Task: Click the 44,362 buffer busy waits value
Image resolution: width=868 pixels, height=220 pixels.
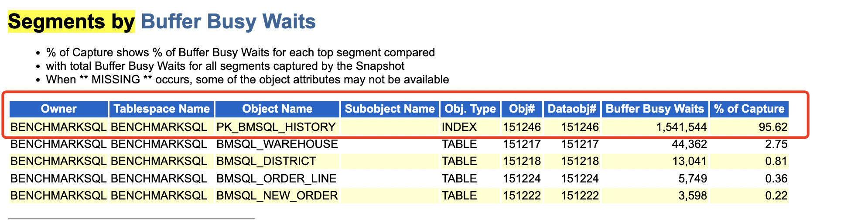Action: (x=689, y=144)
